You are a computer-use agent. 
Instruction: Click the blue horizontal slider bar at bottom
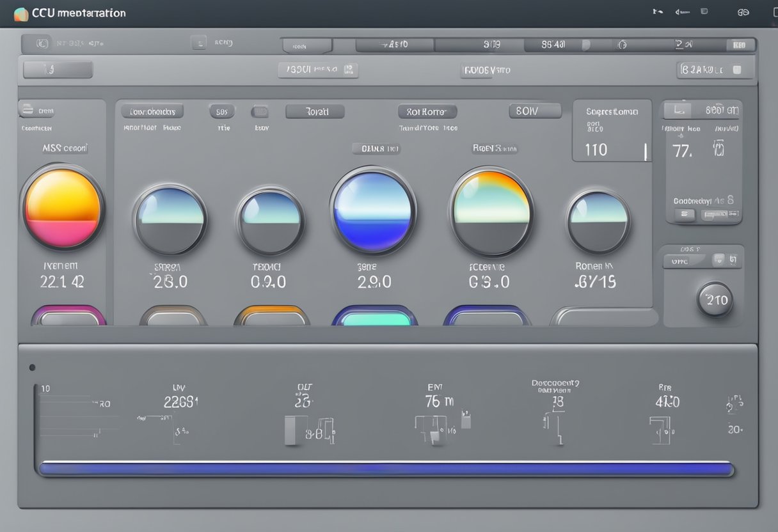pos(386,469)
